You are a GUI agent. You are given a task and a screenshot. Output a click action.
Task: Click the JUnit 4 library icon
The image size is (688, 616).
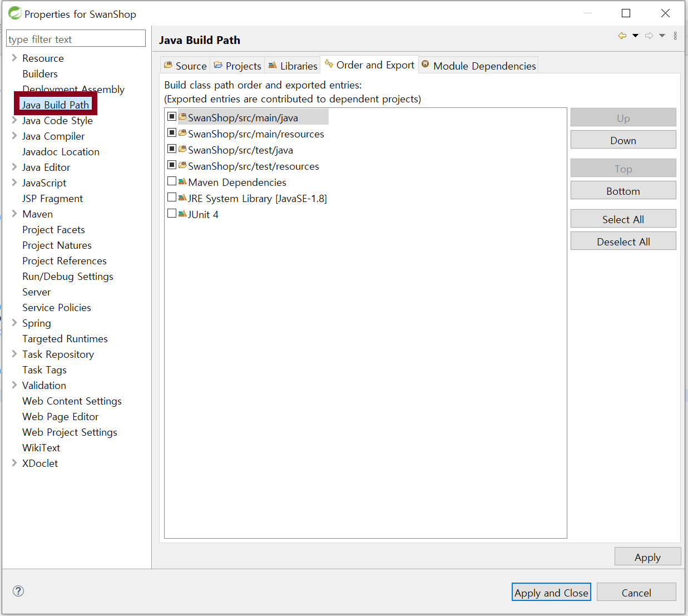point(182,214)
